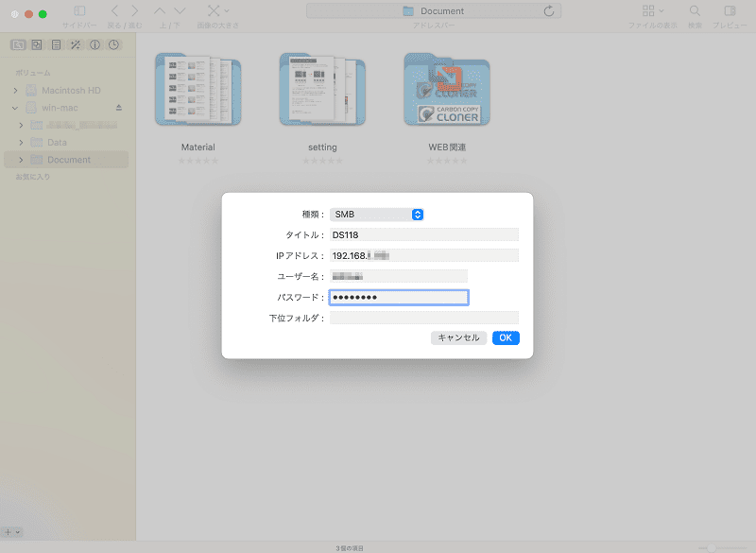Select the Material folder thumbnail

point(198,90)
